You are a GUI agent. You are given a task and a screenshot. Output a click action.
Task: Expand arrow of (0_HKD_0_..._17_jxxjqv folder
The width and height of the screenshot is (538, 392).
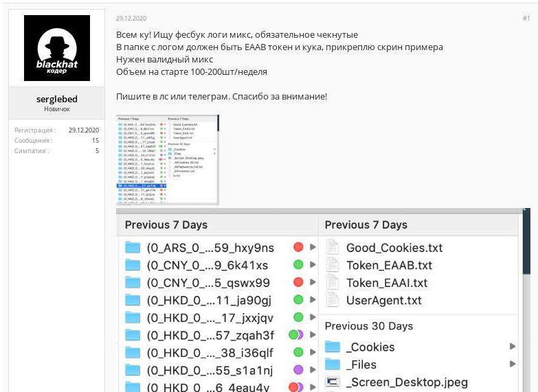[x=313, y=317]
